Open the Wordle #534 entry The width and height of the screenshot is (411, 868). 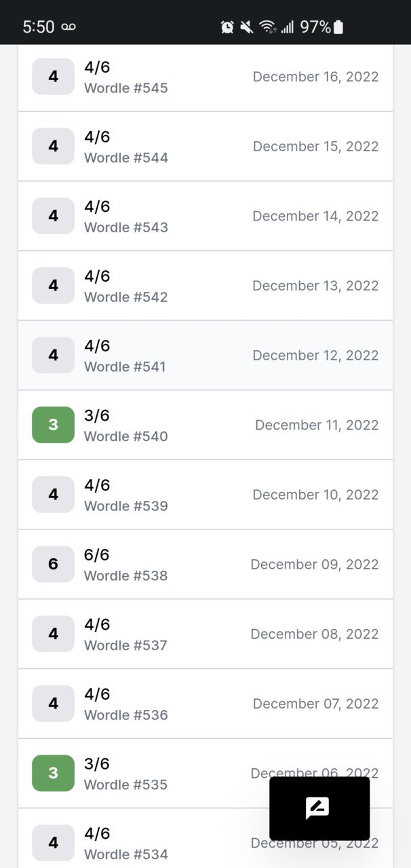pyautogui.click(x=206, y=839)
